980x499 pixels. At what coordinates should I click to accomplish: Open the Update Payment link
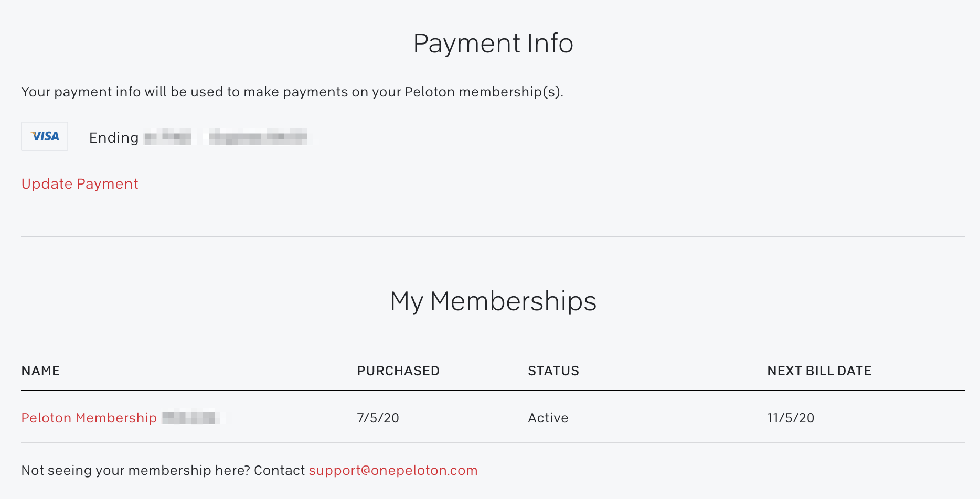80,184
